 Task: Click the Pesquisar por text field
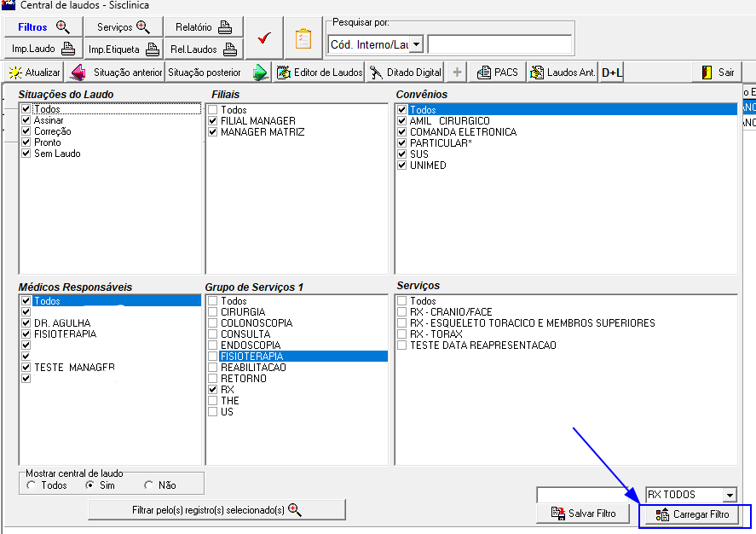click(x=499, y=44)
